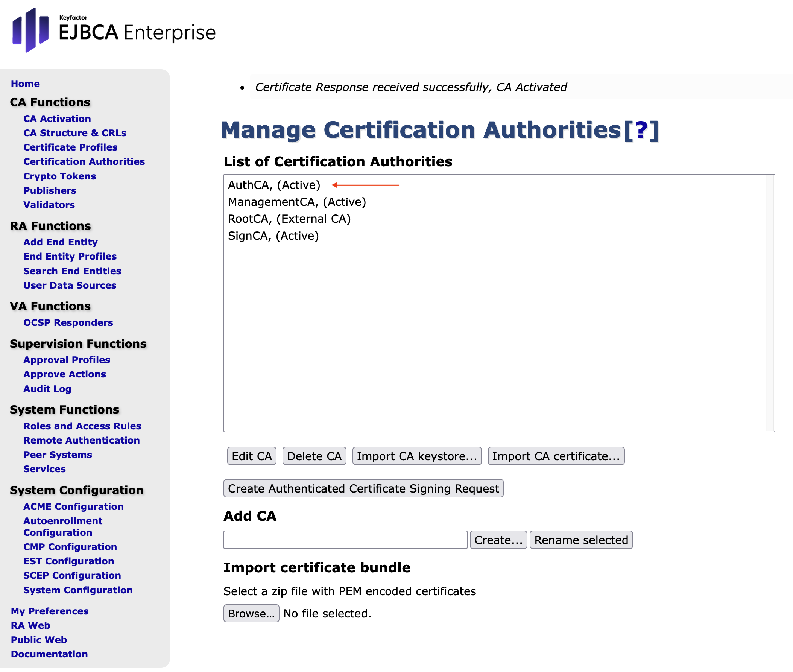Click Rename selected button
The width and height of the screenshot is (793, 672).
tap(581, 540)
